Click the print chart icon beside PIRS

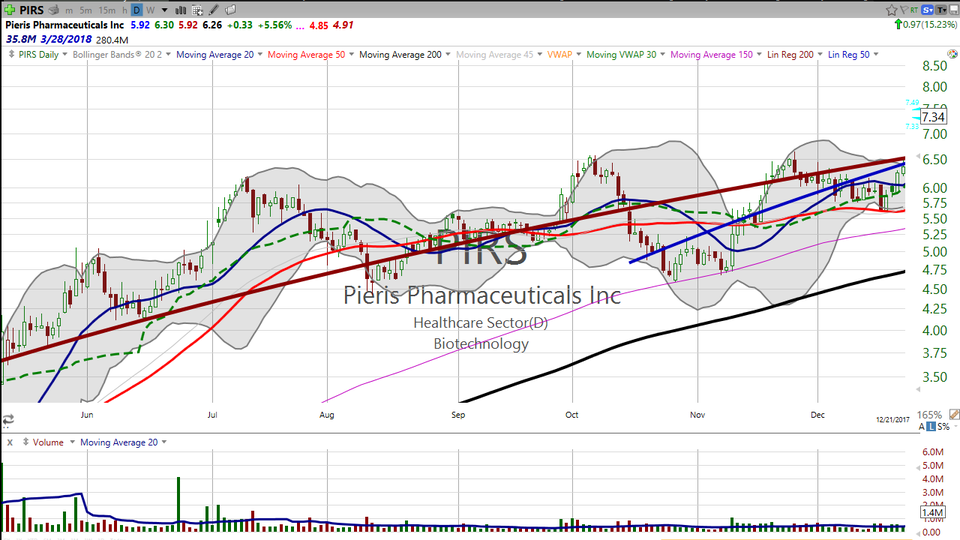[54, 10]
